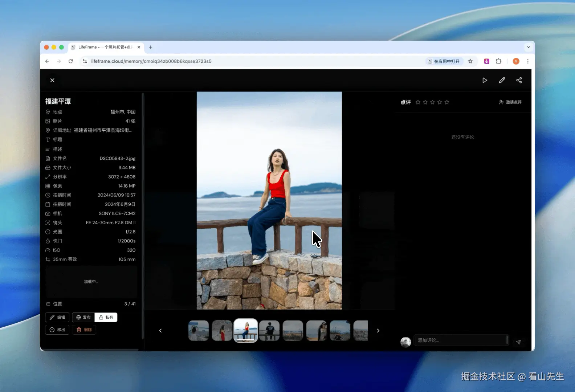Select the LifeFrame browser tab
The image size is (575, 392).
coord(106,47)
